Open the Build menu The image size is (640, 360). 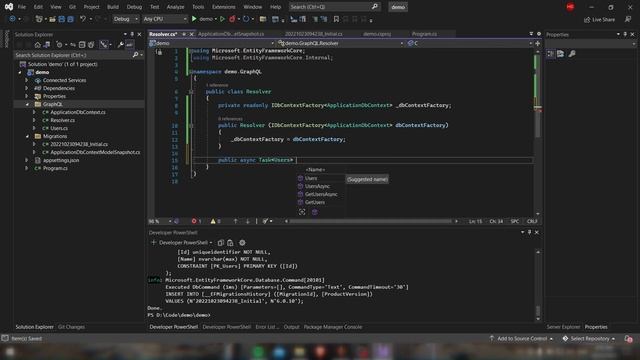[113, 7]
